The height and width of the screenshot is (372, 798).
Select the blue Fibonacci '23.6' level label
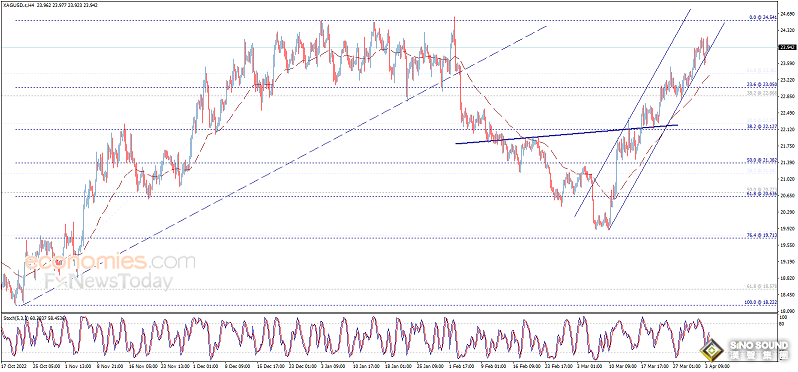click(x=761, y=84)
